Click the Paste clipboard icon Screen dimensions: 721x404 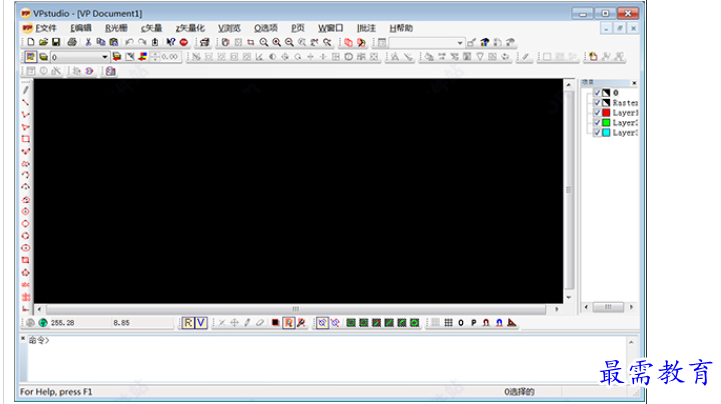tap(114, 42)
